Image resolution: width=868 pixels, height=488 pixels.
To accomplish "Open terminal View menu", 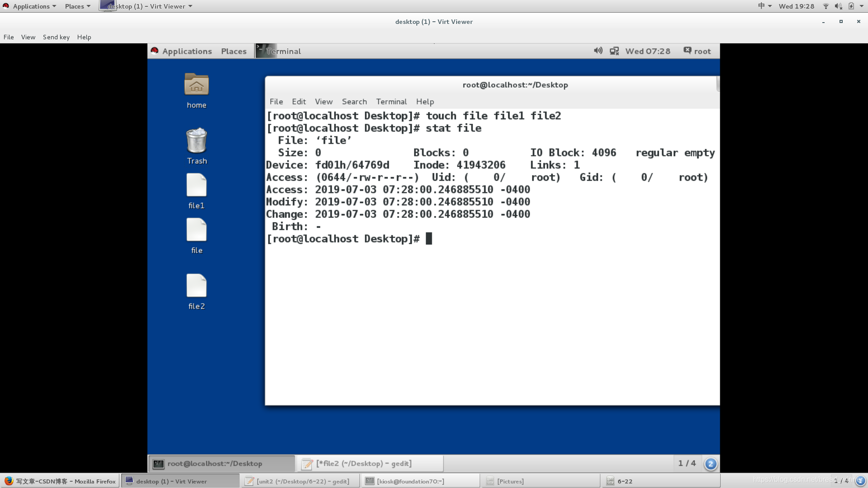I will click(x=324, y=102).
